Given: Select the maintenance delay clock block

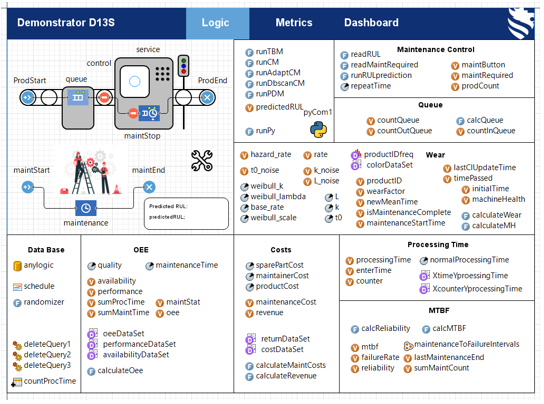Looking at the screenshot, I should pyautogui.click(x=86, y=208).
